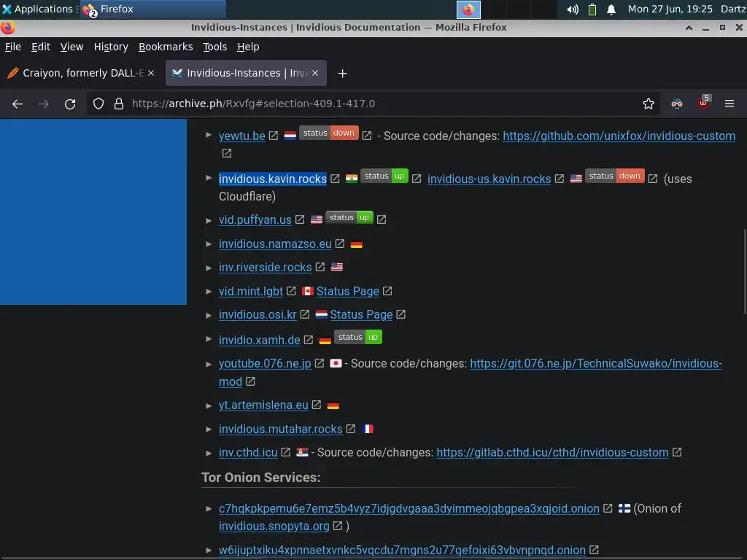View site security via the padlock icon
Viewport: 747px width, 560px height.
119,104
